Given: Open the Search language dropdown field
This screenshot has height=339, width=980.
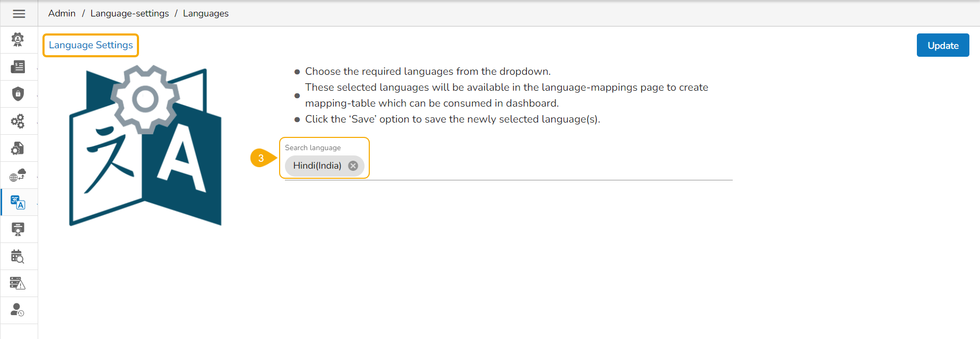Looking at the screenshot, I should tap(531, 166).
